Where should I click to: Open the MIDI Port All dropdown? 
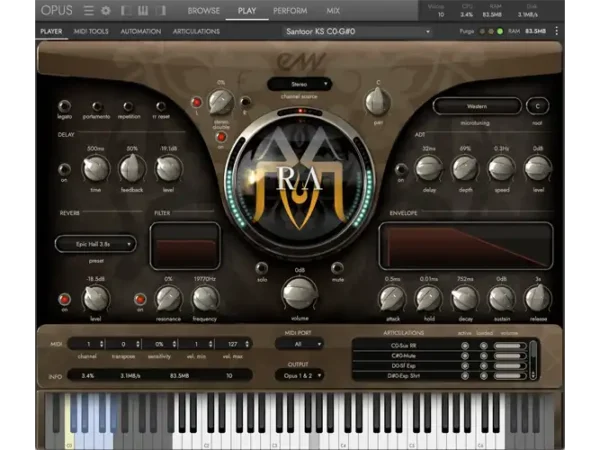pos(299,344)
